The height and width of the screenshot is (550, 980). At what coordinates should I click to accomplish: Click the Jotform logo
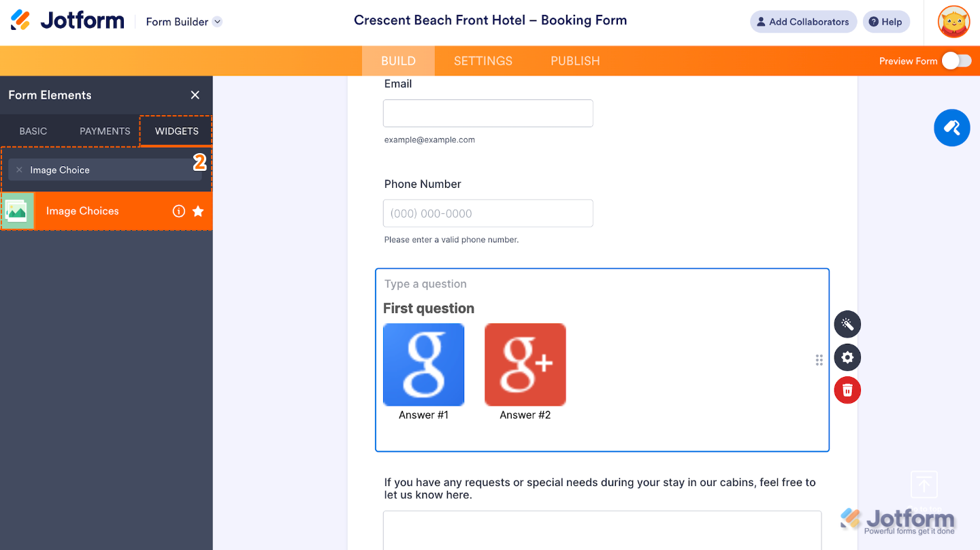coord(67,21)
